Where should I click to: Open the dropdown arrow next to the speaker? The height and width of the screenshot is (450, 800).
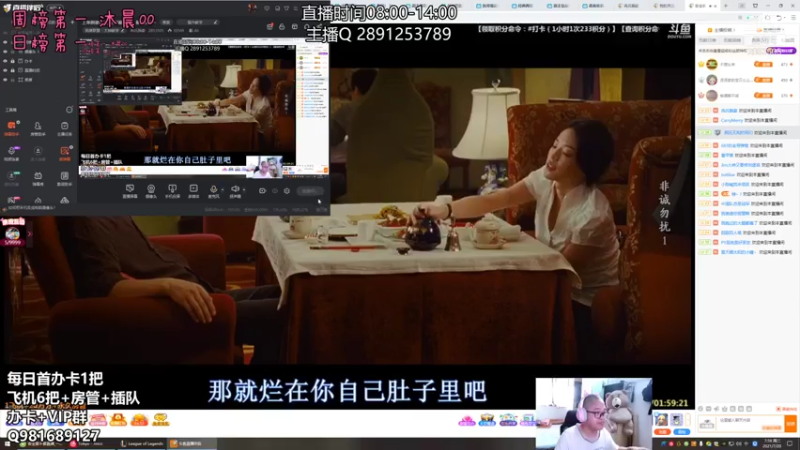pos(244,190)
